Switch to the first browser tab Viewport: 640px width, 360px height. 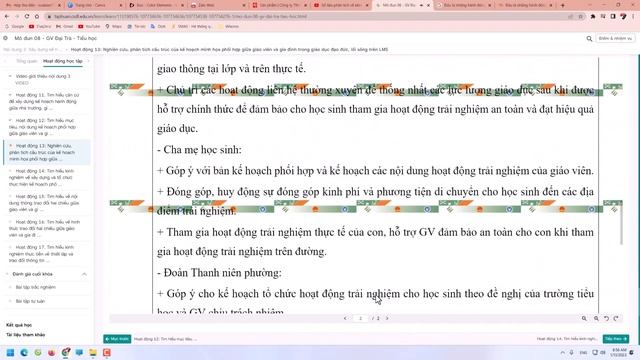[x=33, y=5]
